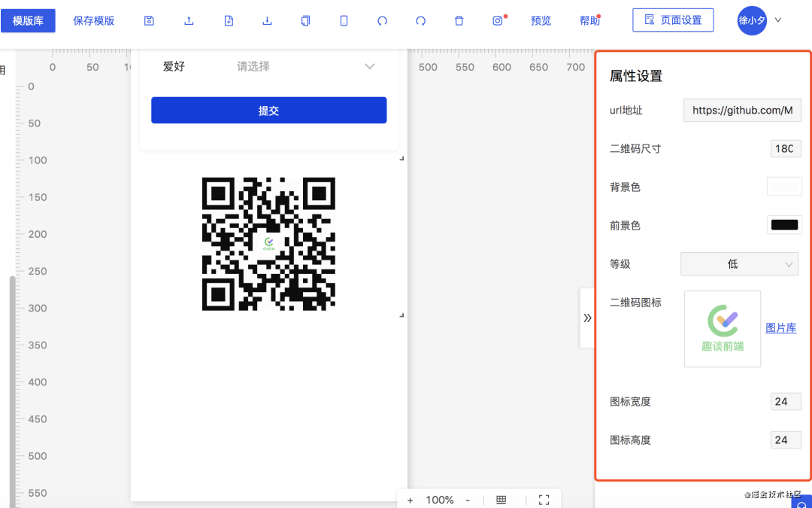Click the 二维码图标 趣谈前端 thumbnail
This screenshot has height=508, width=812.
(x=723, y=329)
